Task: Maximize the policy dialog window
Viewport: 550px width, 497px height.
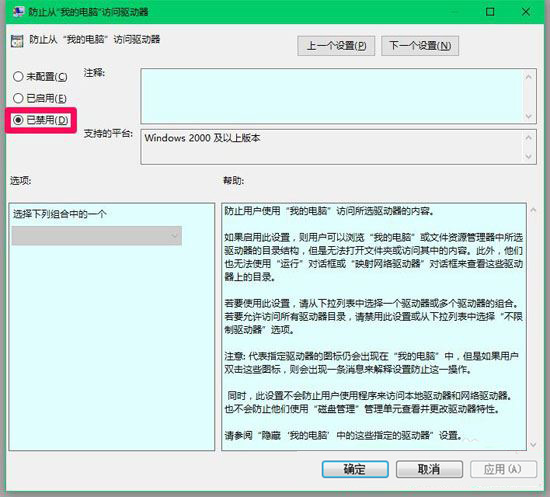Action: point(490,12)
